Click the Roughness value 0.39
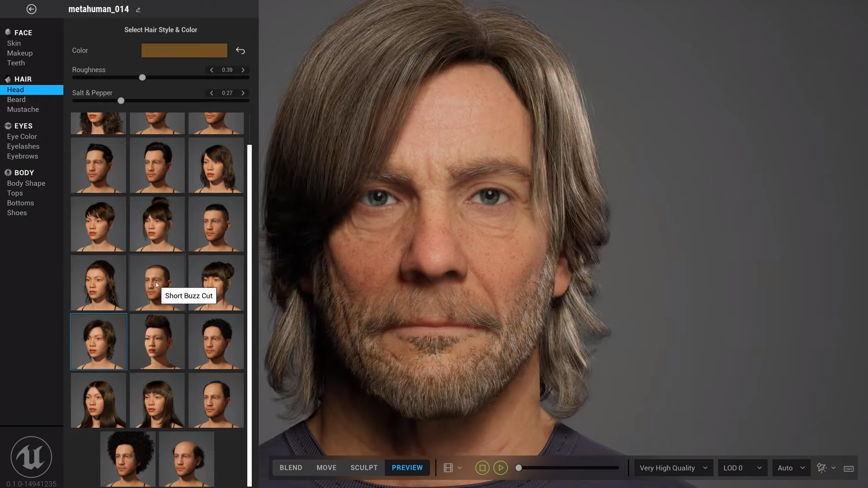The height and width of the screenshot is (488, 868). [227, 70]
